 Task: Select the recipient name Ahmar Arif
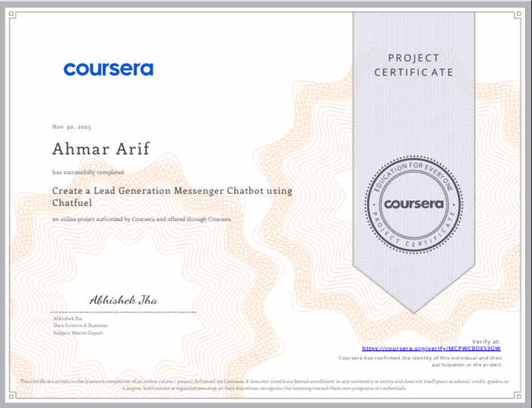(x=101, y=148)
